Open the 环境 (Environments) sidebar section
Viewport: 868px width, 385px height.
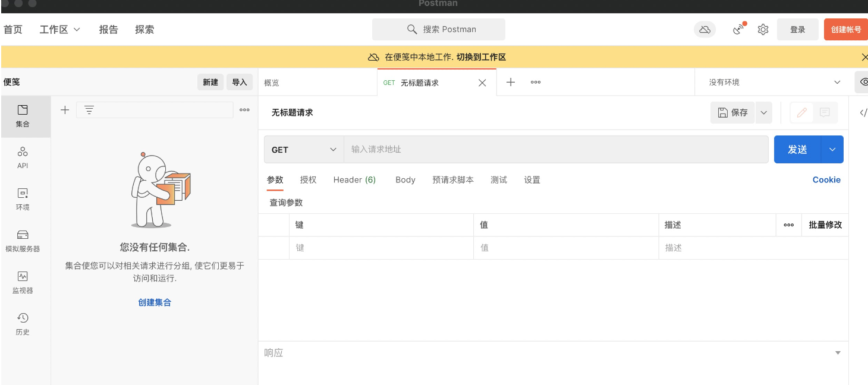pos(23,200)
